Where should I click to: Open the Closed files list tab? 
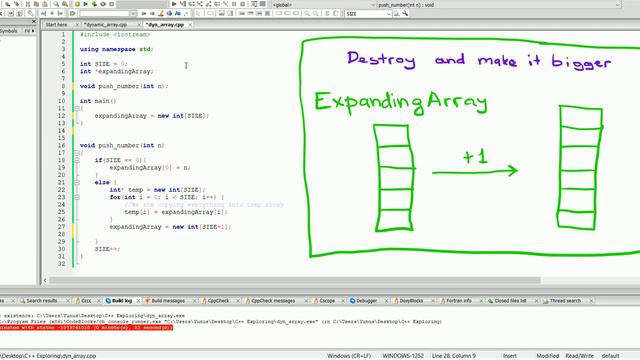click(510, 301)
